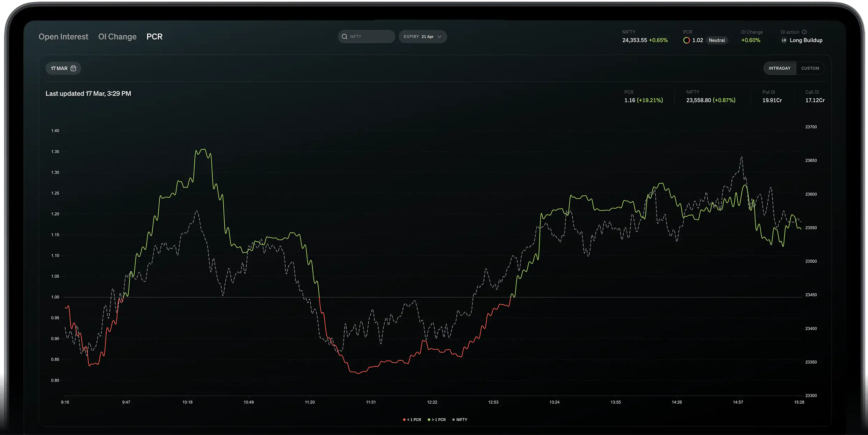This screenshot has width=868, height=435.
Task: Click the calendar icon beside 17 MAR
Action: (73, 68)
